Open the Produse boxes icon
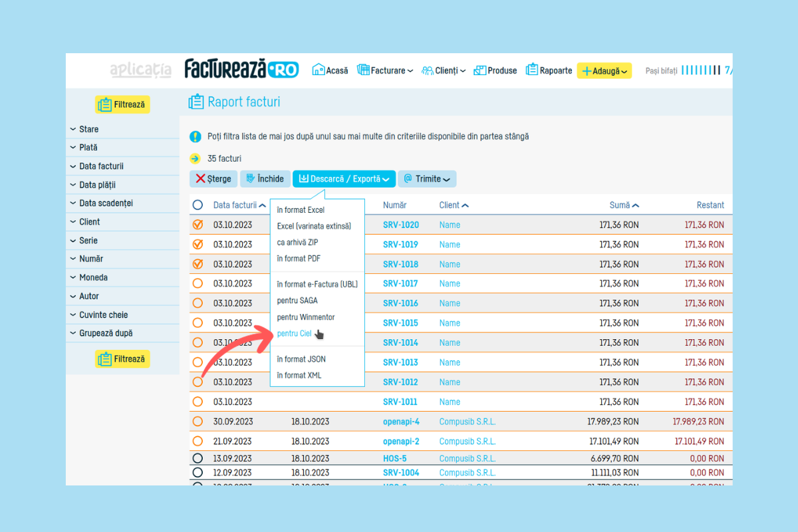The image size is (798, 532). click(x=479, y=70)
